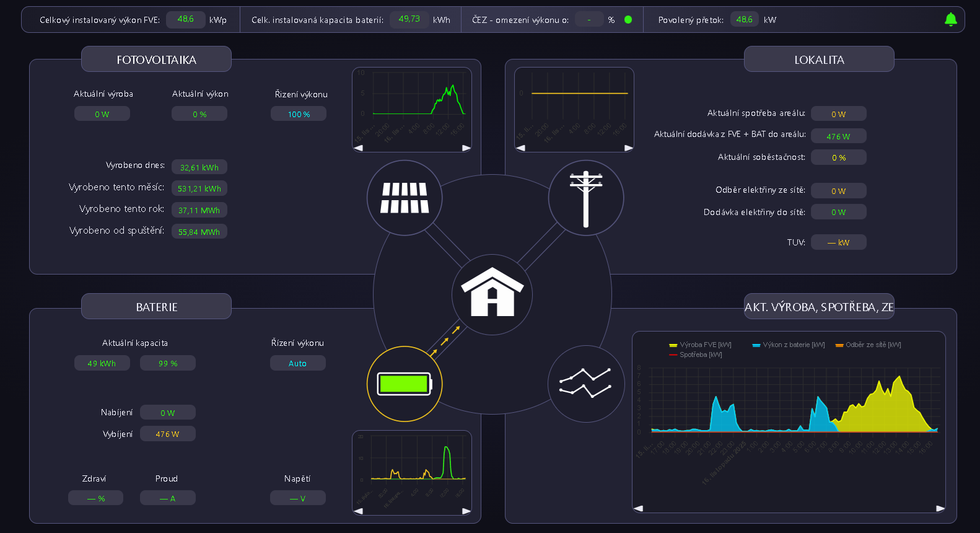Viewport: 980px width, 533px height.
Task: Click the battery capacity 49 kWh value
Action: coord(102,363)
